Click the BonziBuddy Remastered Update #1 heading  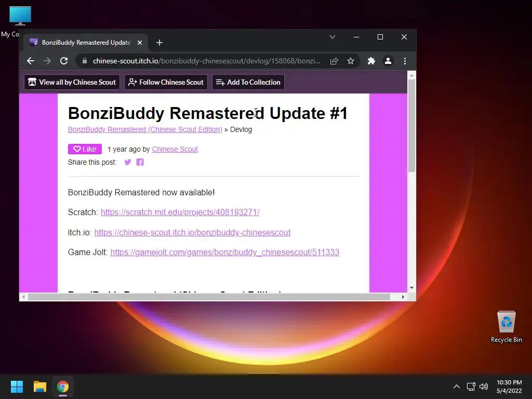coord(208,113)
